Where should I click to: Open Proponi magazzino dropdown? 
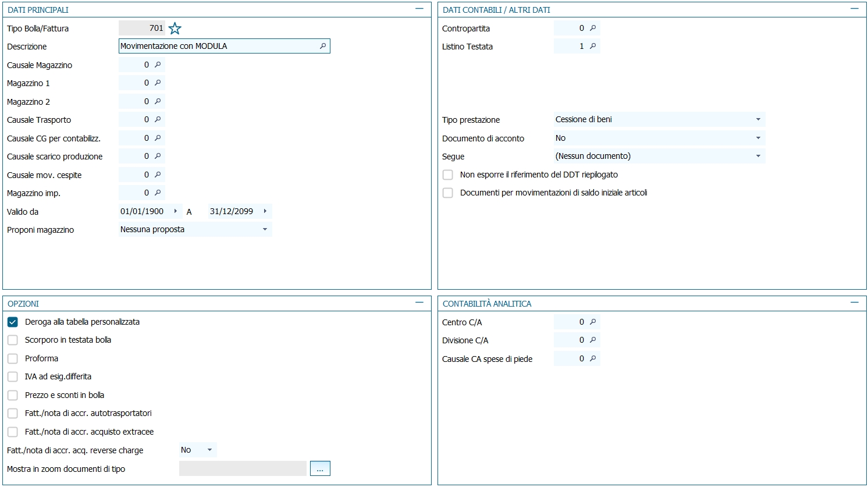coord(265,229)
